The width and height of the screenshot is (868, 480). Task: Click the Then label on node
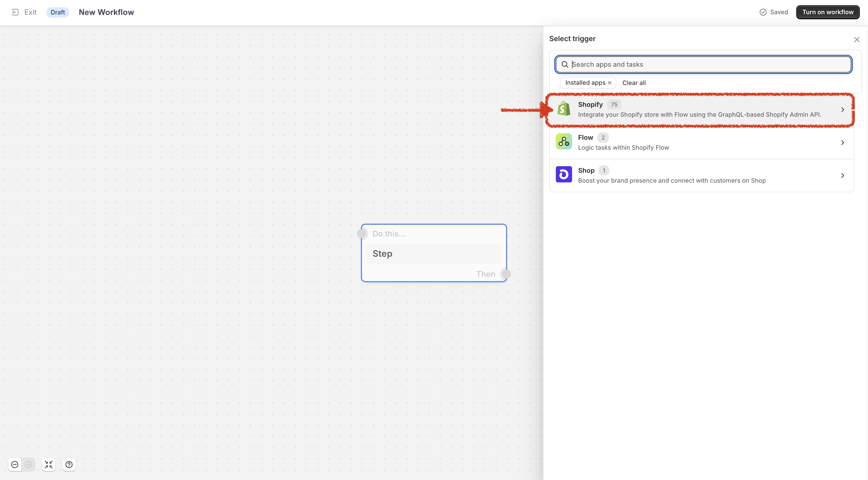coord(486,274)
